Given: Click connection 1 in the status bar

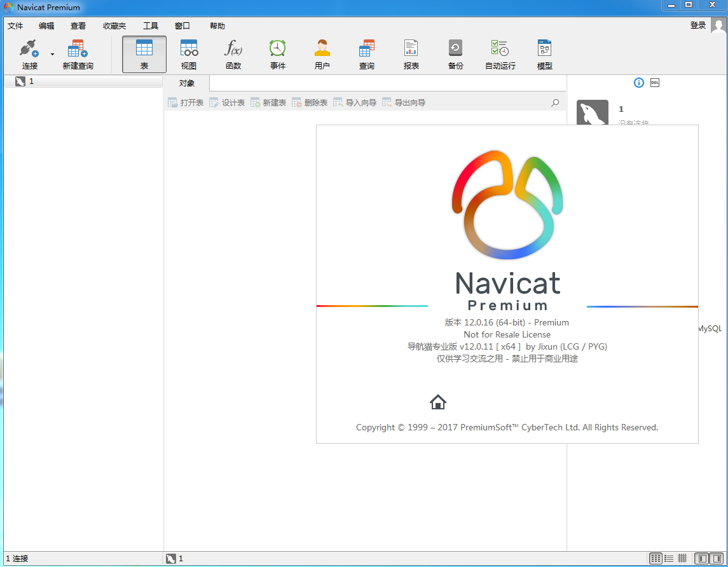Looking at the screenshot, I should [175, 559].
